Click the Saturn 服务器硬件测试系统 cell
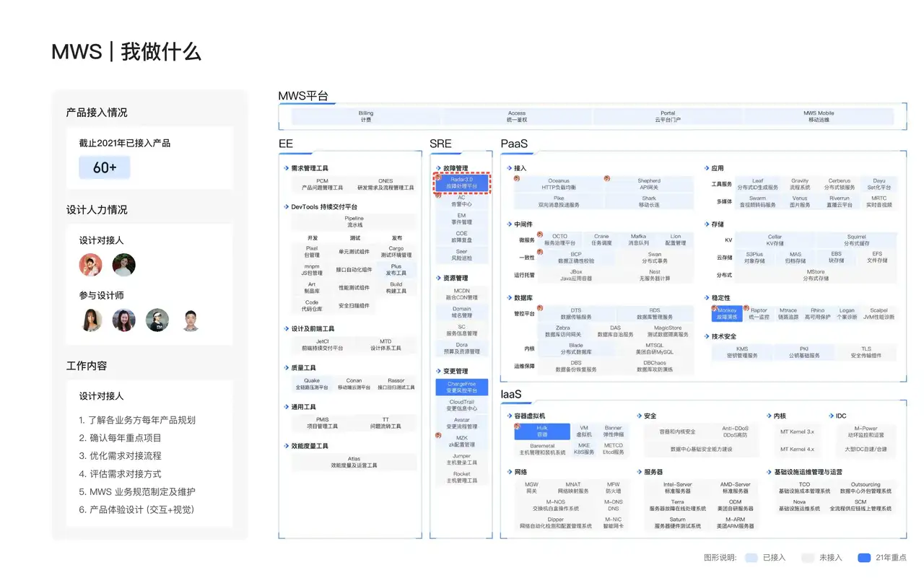 click(x=677, y=522)
